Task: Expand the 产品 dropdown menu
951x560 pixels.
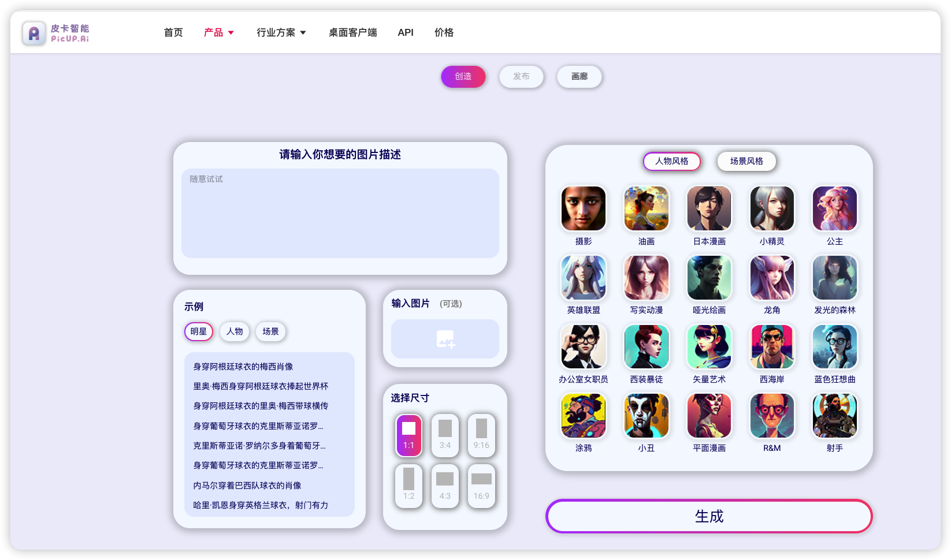Action: click(219, 33)
